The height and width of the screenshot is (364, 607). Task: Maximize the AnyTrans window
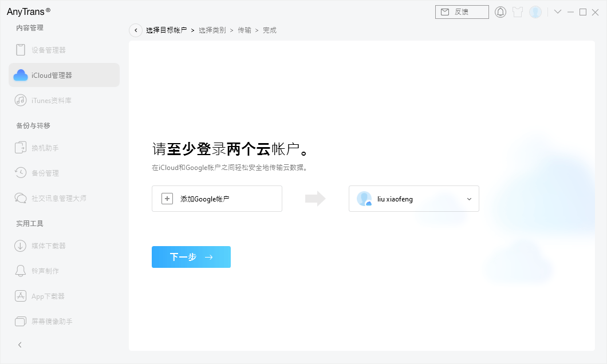(x=582, y=12)
